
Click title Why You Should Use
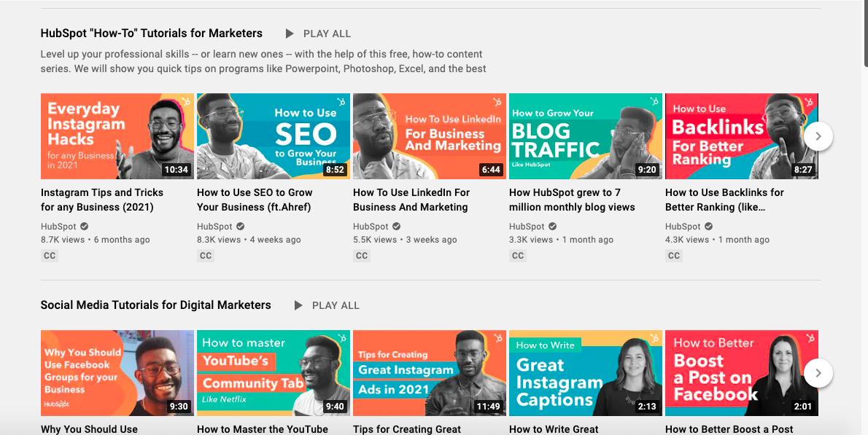pos(89,429)
